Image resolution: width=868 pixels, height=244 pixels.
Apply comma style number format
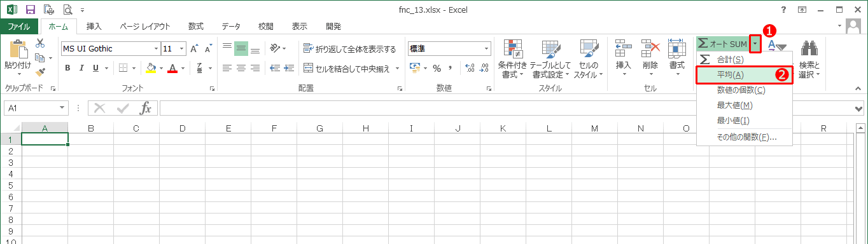451,68
